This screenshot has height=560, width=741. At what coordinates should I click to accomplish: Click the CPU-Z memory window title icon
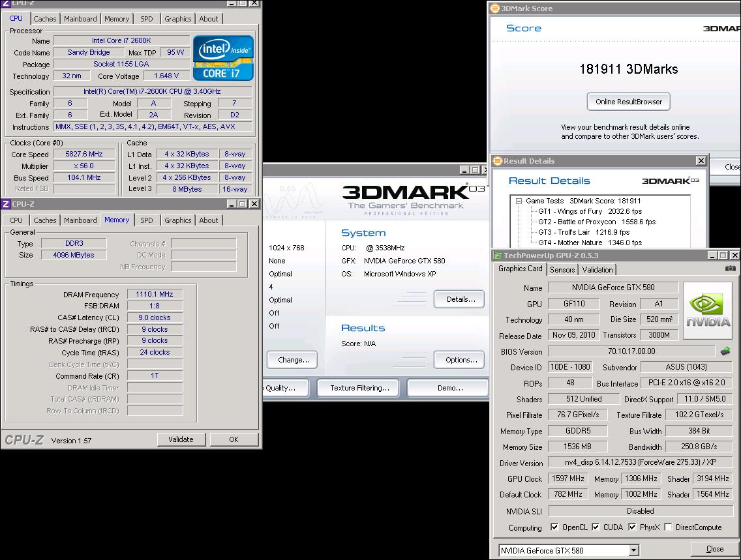click(6, 204)
